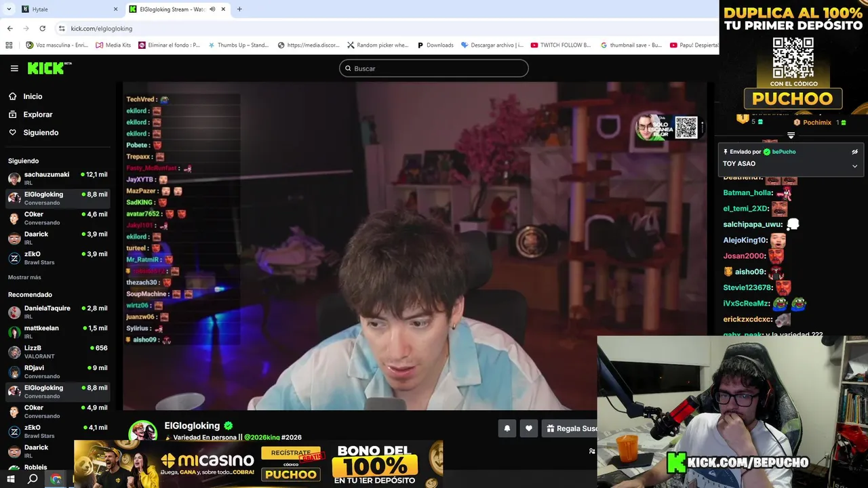Open Thumbs Up bookmark
Screen dimensions: 868x488
click(239, 45)
